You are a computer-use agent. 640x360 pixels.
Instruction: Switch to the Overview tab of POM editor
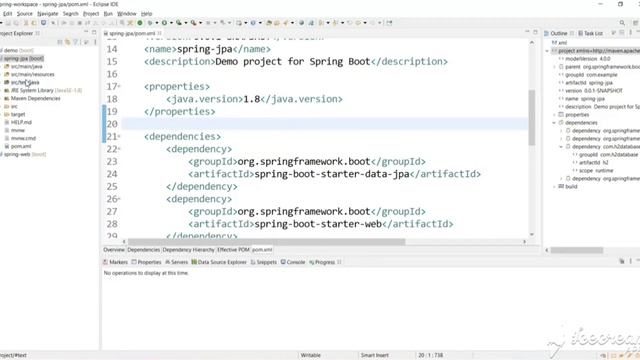[x=114, y=249]
